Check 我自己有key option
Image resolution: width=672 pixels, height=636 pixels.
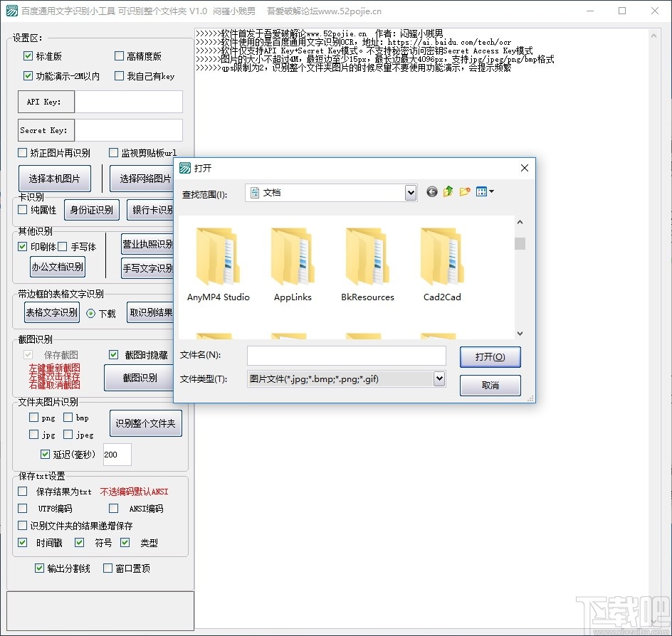click(118, 76)
